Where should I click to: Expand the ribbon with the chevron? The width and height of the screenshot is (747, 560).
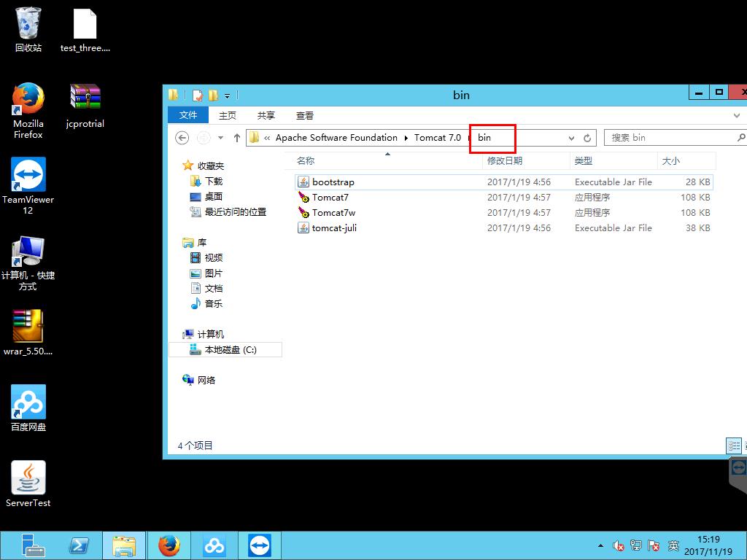click(x=737, y=115)
